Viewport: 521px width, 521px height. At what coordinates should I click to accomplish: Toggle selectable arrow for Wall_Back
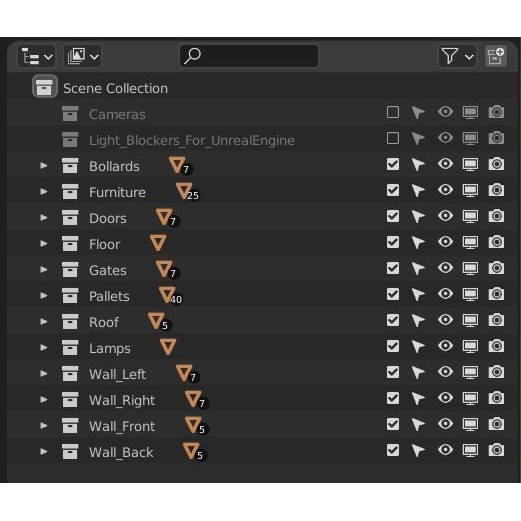click(x=418, y=450)
